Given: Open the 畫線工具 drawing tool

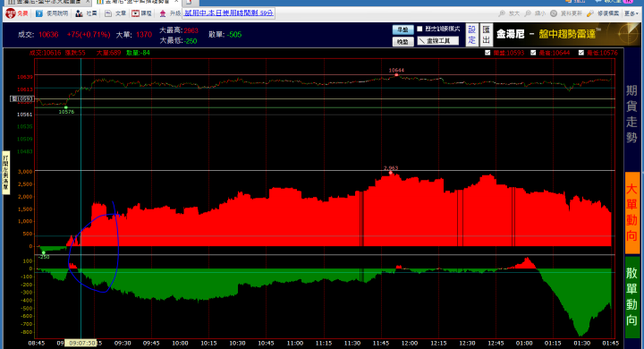Looking at the screenshot, I should point(438,40).
